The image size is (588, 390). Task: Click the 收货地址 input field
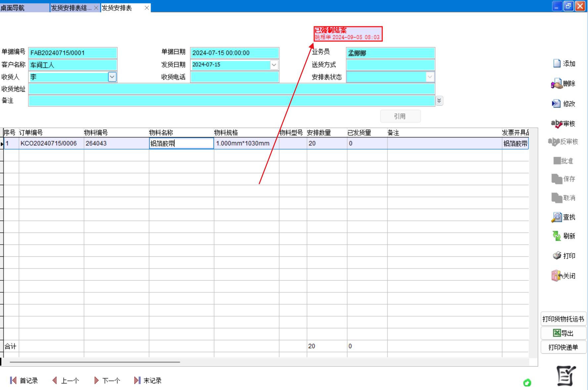pyautogui.click(x=231, y=89)
